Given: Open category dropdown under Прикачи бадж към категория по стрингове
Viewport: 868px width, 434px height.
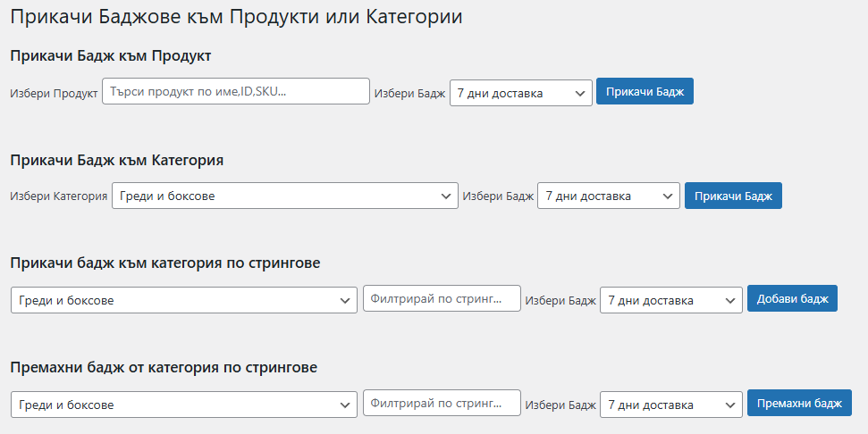Looking at the screenshot, I should click(x=184, y=300).
